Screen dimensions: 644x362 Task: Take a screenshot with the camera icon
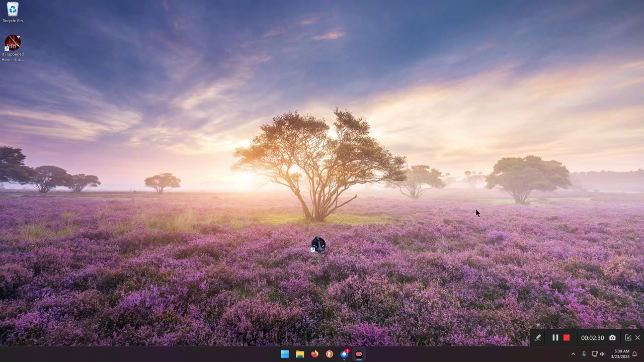(x=612, y=338)
